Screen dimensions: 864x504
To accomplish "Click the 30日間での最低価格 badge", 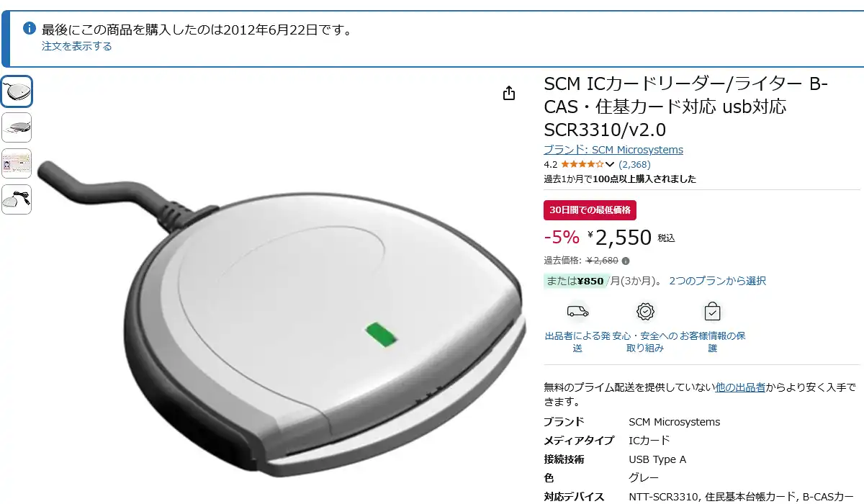I will [590, 210].
